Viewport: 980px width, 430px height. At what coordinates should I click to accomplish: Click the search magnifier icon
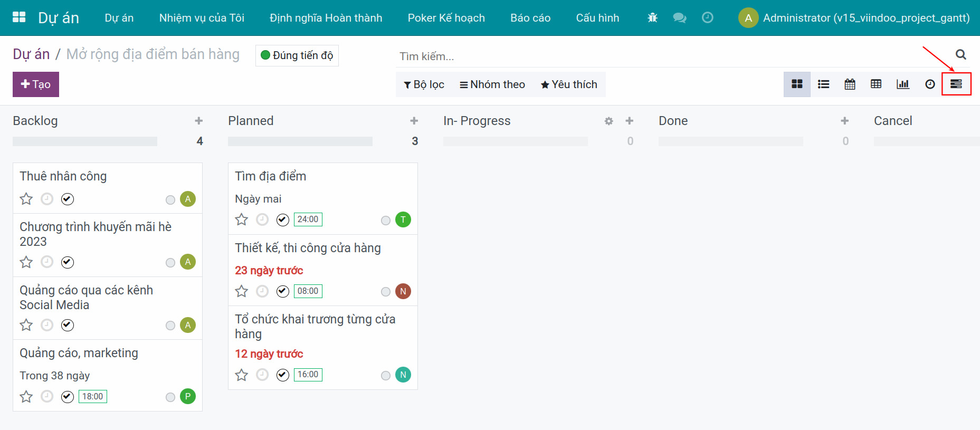click(960, 54)
